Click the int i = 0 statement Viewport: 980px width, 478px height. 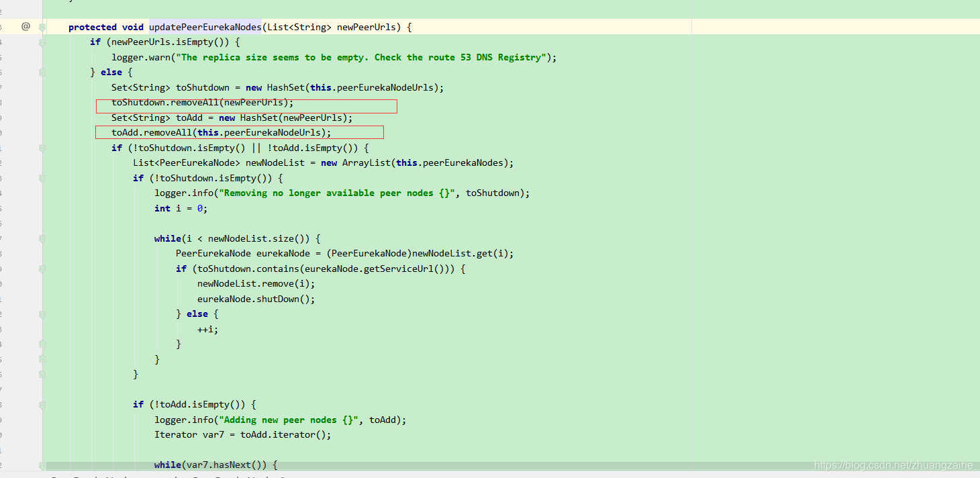pyautogui.click(x=181, y=208)
